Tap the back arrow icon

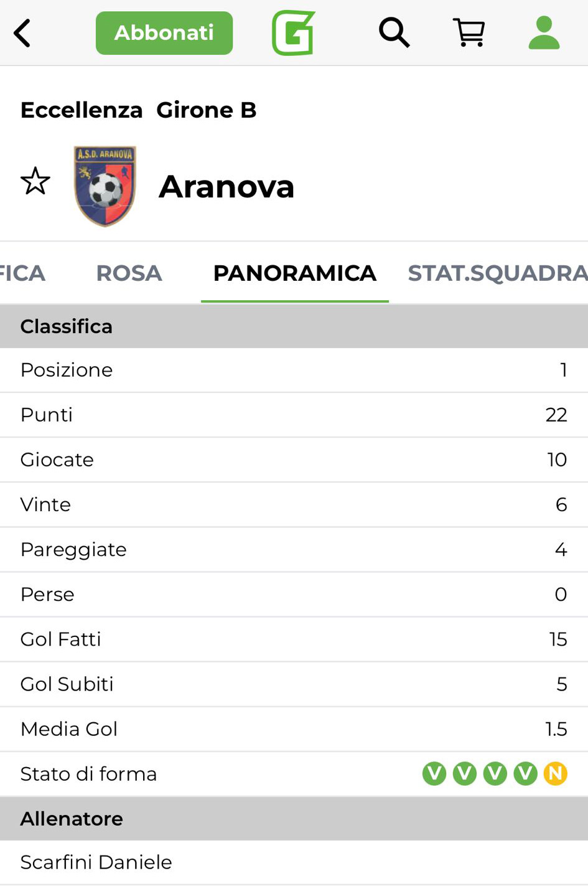(x=22, y=33)
